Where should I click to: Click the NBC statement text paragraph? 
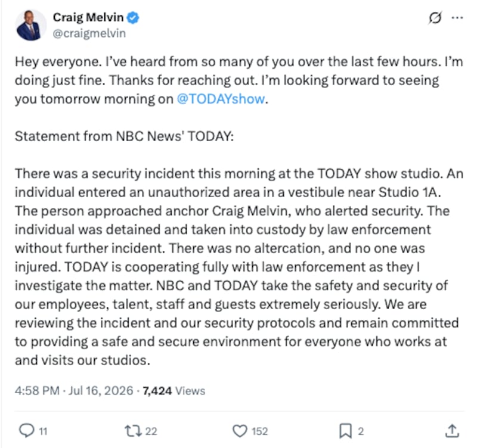click(239, 267)
